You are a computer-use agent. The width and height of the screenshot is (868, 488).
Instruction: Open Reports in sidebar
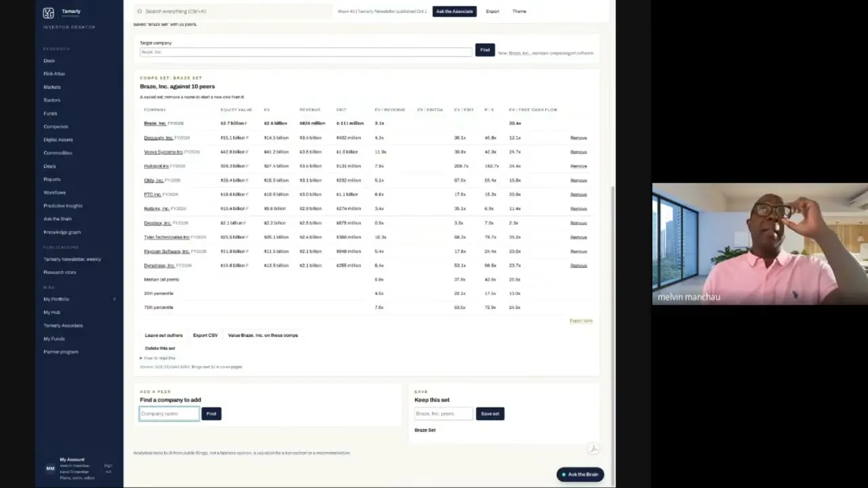52,179
